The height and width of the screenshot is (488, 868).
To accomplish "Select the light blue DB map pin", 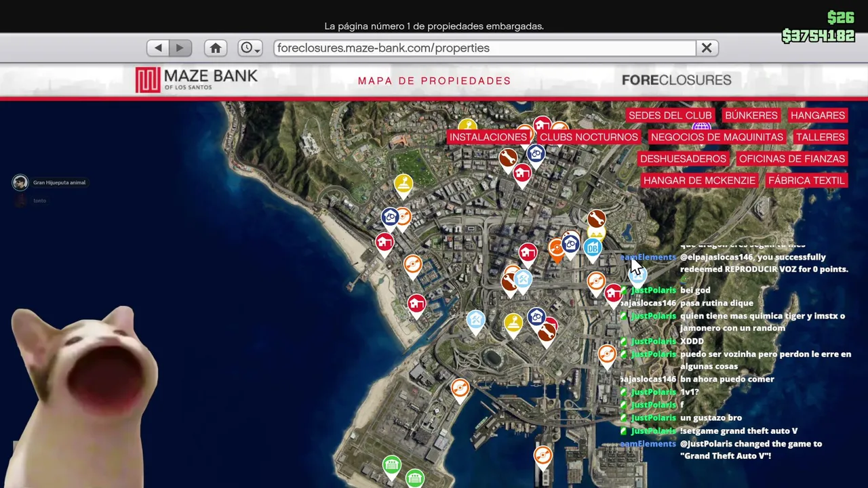I will pos(593,249).
